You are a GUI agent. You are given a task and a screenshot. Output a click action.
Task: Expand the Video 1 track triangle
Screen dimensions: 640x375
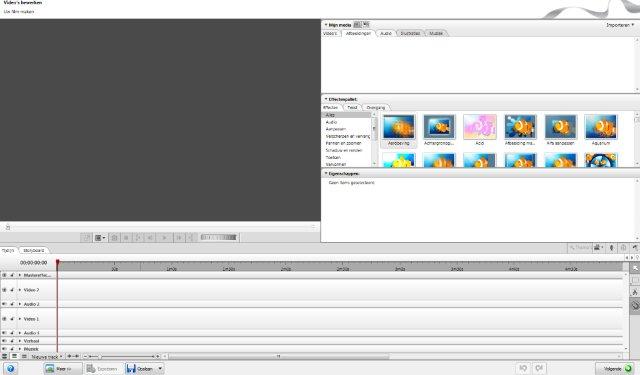click(x=20, y=319)
